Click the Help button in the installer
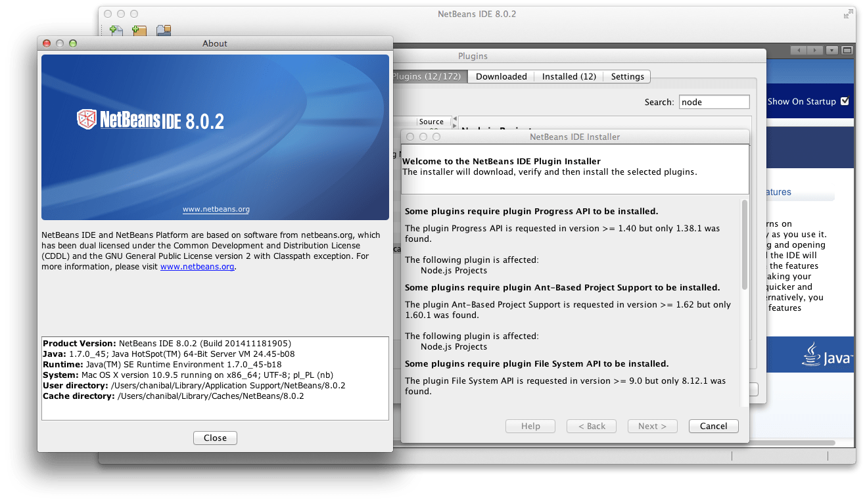The width and height of the screenshot is (865, 504). 530,426
